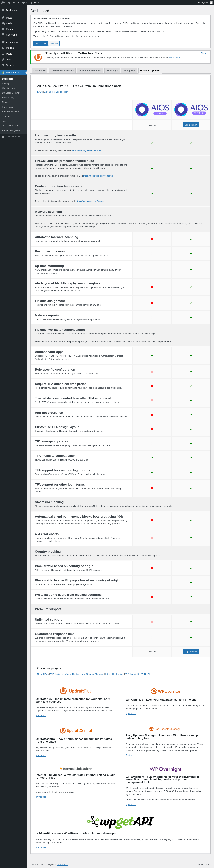Click the Users sidebar icon
214x868 pixels.
[3, 54]
